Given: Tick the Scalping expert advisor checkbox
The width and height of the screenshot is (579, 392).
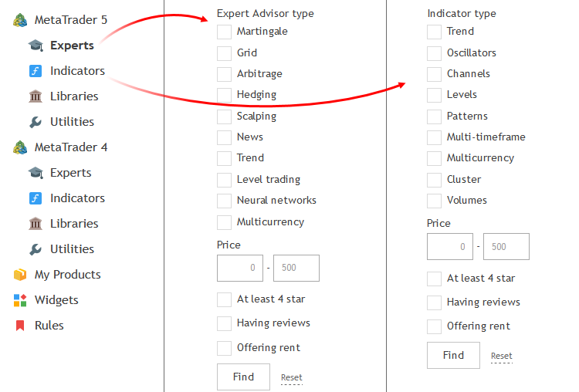Looking at the screenshot, I should point(224,117).
